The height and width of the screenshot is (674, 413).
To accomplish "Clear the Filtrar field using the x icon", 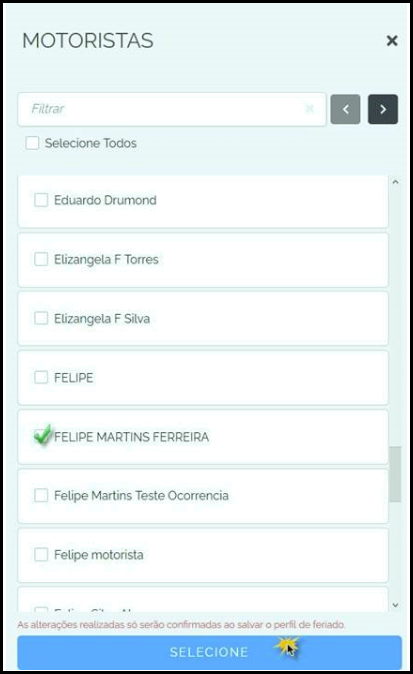I will pyautogui.click(x=309, y=109).
